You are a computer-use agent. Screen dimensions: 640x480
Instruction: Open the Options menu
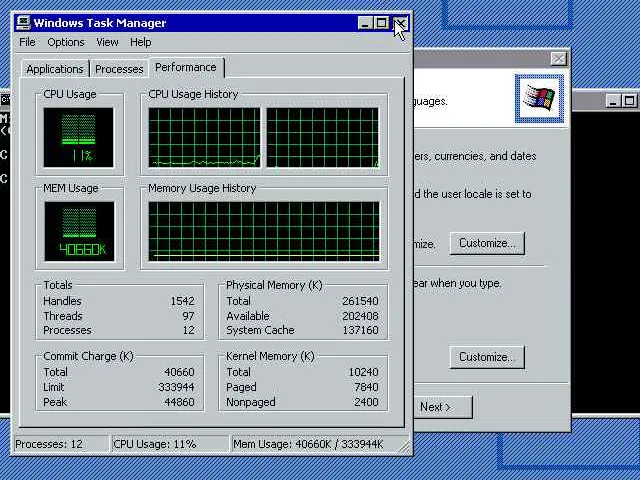click(x=66, y=42)
